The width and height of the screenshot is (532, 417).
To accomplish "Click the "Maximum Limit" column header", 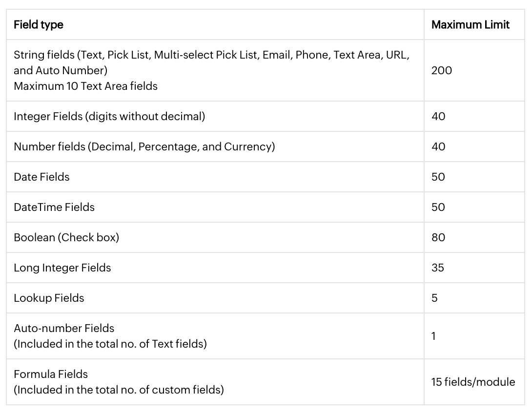I will pyautogui.click(x=470, y=24).
